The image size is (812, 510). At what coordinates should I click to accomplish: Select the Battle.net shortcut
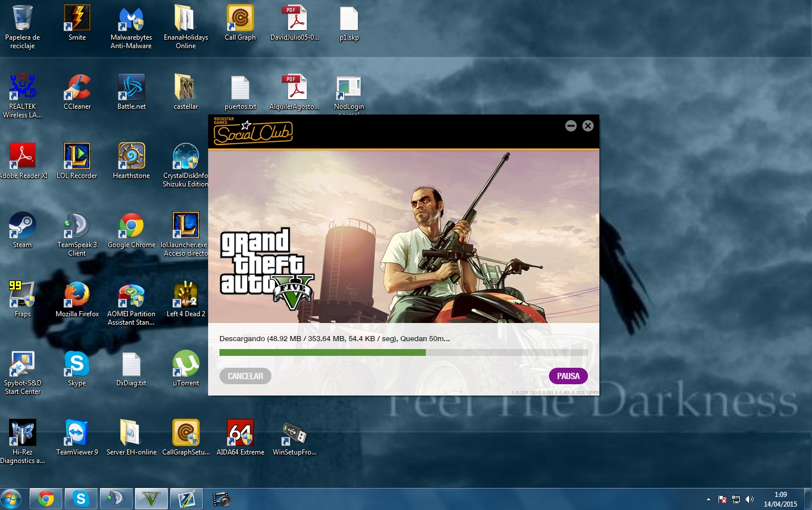pyautogui.click(x=131, y=92)
